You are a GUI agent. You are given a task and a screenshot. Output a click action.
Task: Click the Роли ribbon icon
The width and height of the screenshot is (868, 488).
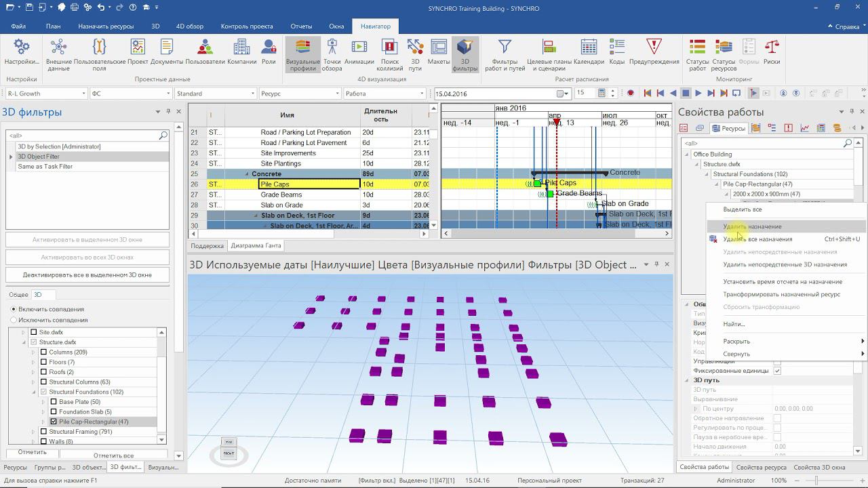269,52
